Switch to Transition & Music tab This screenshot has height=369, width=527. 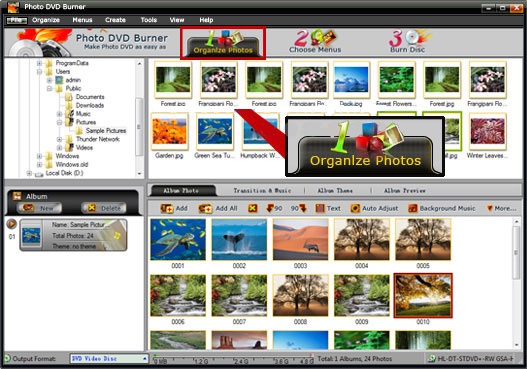pyautogui.click(x=262, y=191)
